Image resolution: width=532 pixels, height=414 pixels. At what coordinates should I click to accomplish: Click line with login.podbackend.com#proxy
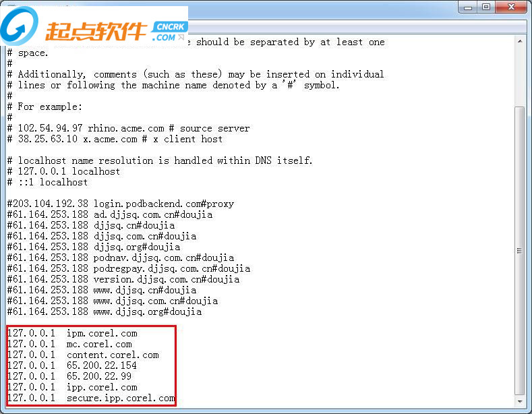121,204
